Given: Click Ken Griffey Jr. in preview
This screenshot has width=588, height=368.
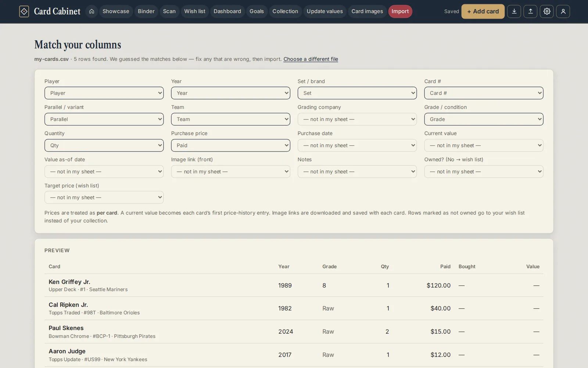Looking at the screenshot, I should [x=69, y=282].
